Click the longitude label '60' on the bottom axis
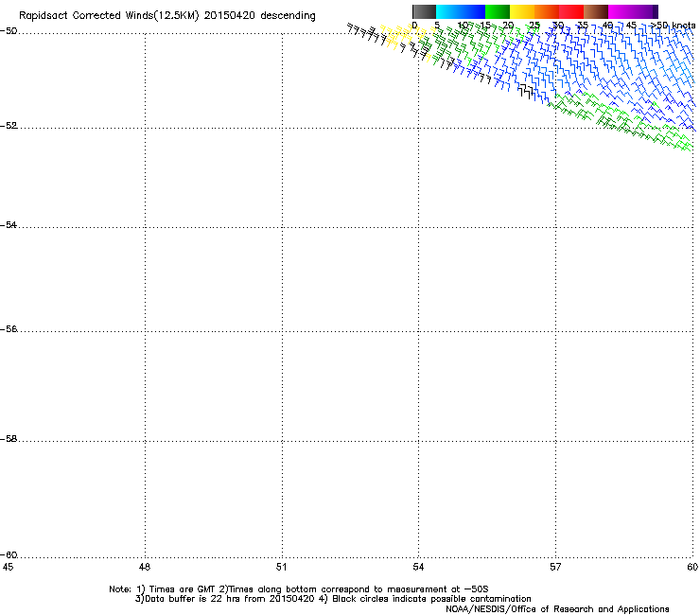Screen dimensions: 700x615 692,567
